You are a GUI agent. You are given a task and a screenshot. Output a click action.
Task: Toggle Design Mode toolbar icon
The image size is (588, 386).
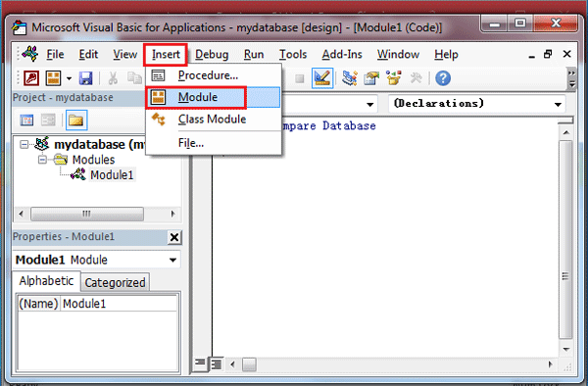[322, 78]
